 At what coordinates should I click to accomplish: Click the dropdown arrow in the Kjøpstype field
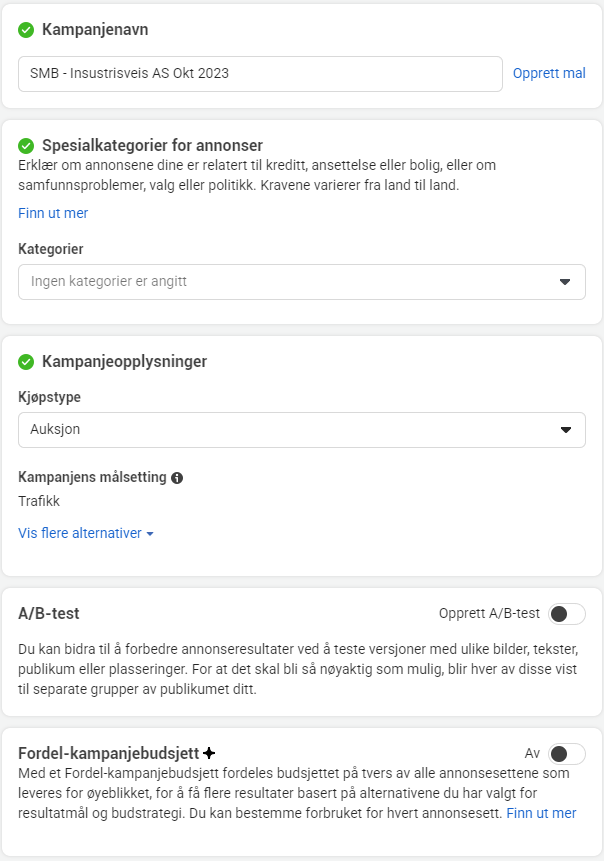(x=566, y=429)
